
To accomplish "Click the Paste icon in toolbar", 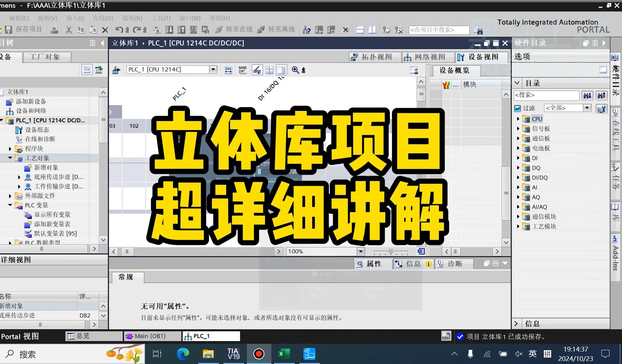I will coord(93,30).
